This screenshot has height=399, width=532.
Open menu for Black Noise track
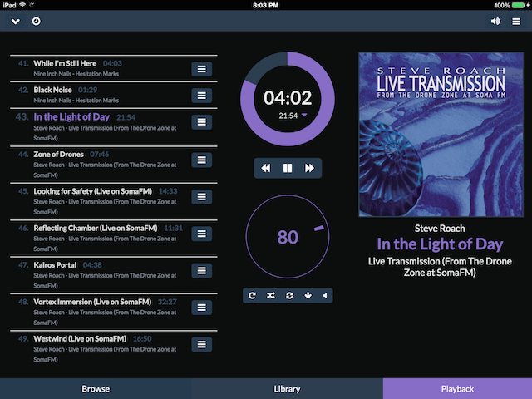click(x=201, y=96)
